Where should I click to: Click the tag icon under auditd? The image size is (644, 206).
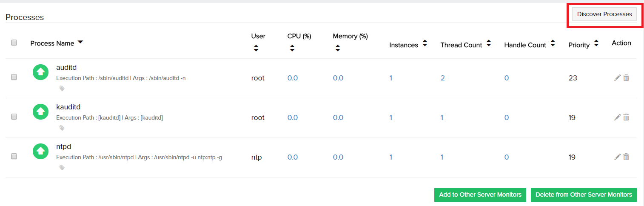pos(62,89)
